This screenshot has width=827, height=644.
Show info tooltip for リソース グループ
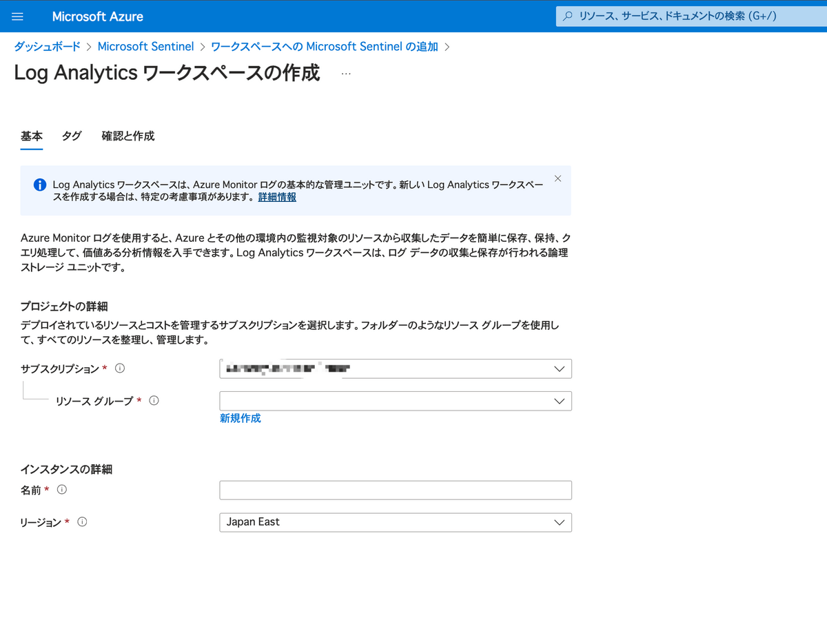point(154,400)
